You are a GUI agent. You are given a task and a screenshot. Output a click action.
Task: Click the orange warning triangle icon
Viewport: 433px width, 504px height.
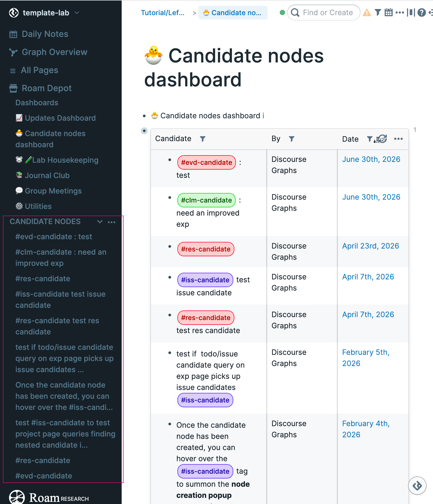pyautogui.click(x=367, y=12)
